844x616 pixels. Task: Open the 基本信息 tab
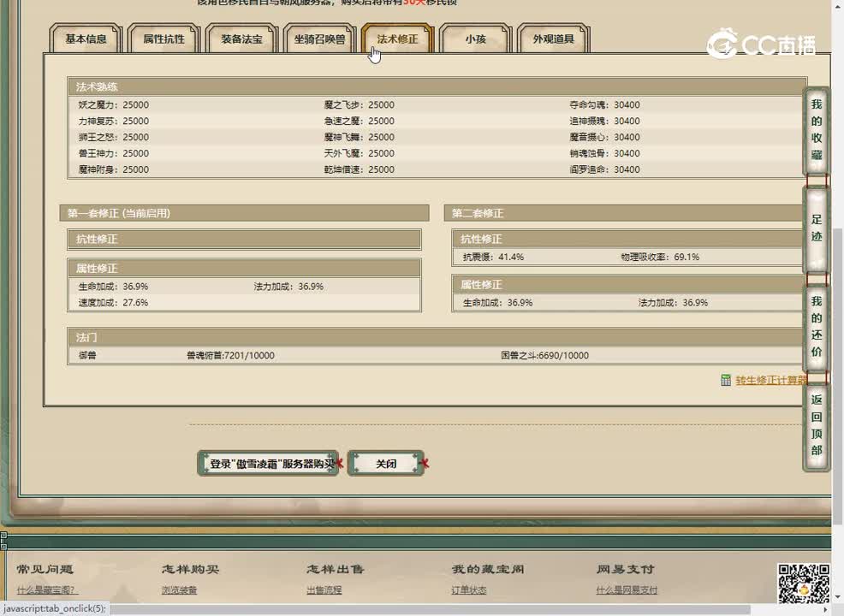pyautogui.click(x=86, y=39)
